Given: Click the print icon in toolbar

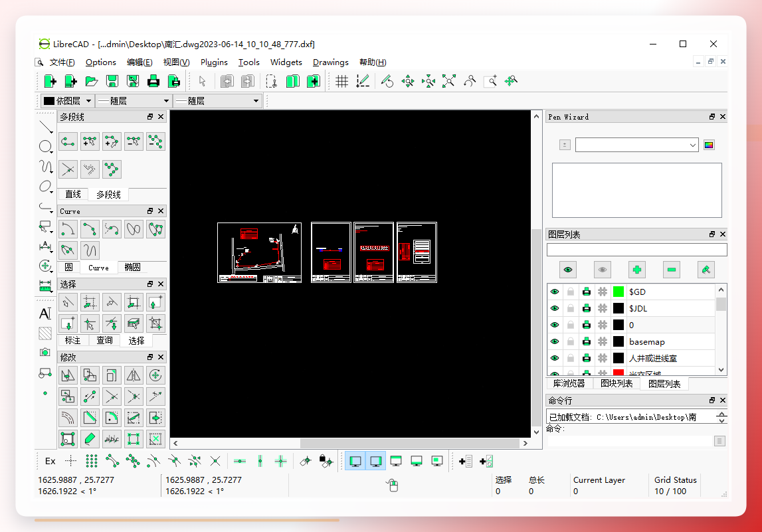Looking at the screenshot, I should point(153,81).
